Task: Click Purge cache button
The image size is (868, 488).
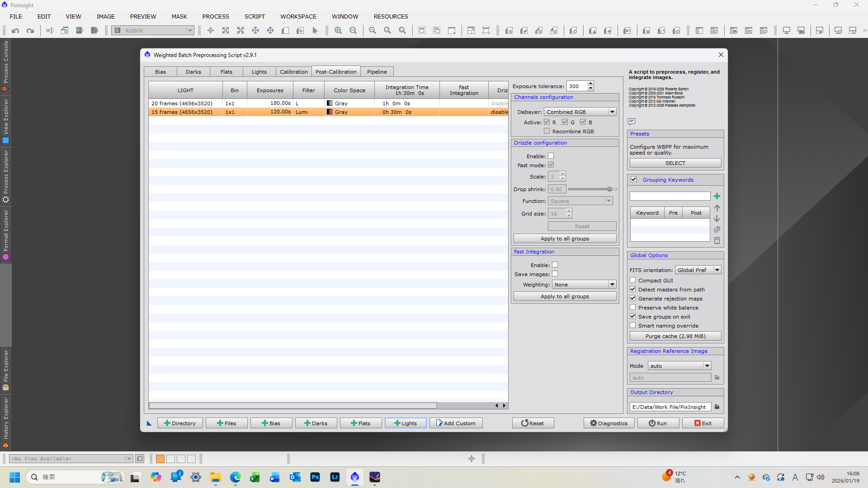Action: [x=675, y=336]
